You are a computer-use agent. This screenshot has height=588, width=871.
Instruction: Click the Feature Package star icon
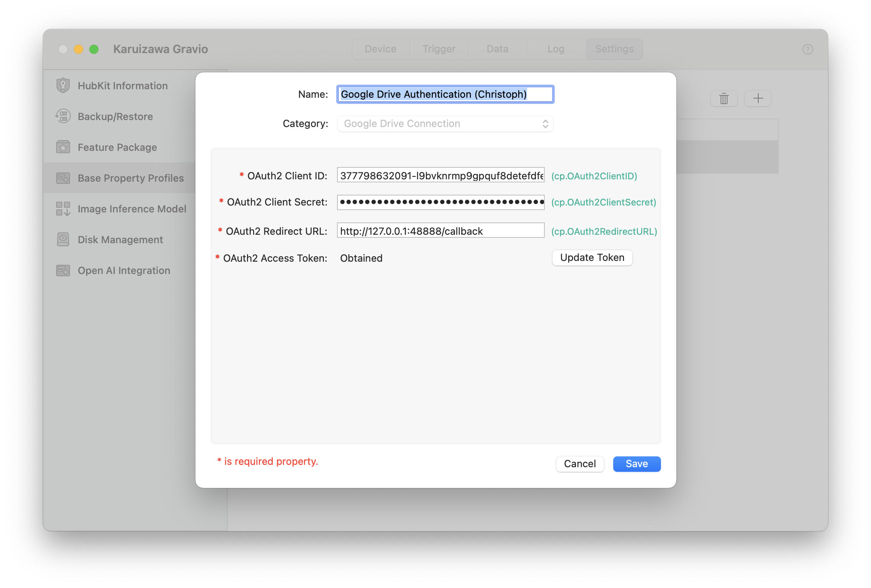click(x=63, y=147)
